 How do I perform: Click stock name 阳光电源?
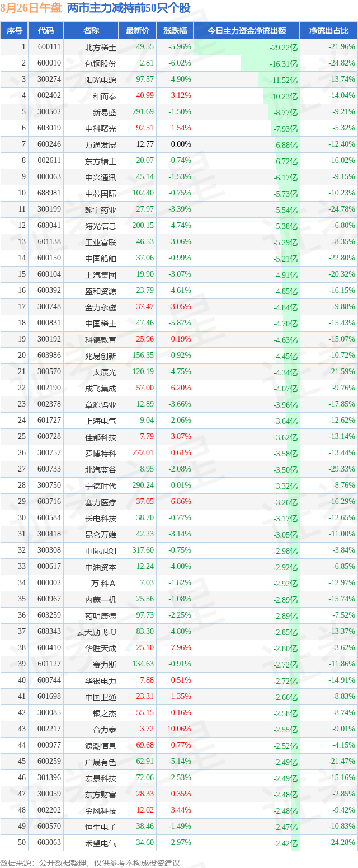pos(101,80)
